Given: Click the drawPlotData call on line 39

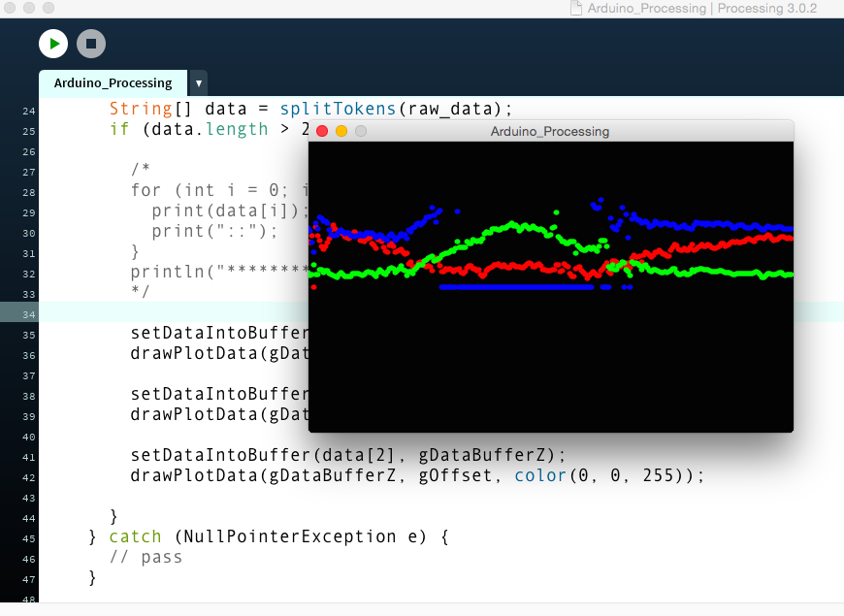Looking at the screenshot, I should [219, 414].
